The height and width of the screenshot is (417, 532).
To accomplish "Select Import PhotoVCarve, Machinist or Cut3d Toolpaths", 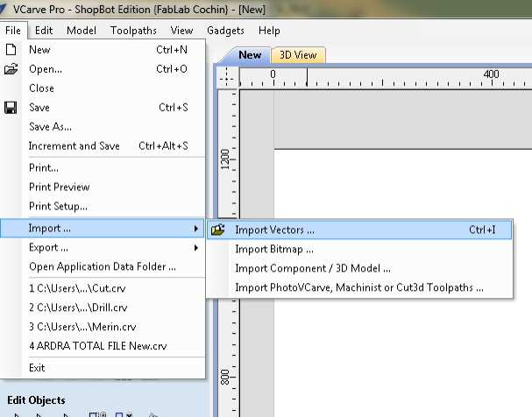I will 359,287.
